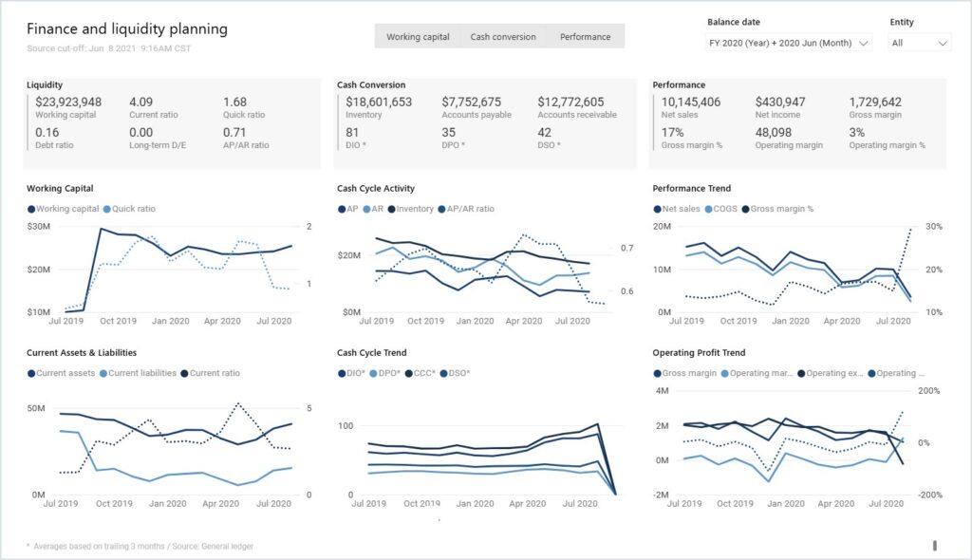The height and width of the screenshot is (560, 972).
Task: Click the Performance Trend chart title
Action: tap(691, 189)
